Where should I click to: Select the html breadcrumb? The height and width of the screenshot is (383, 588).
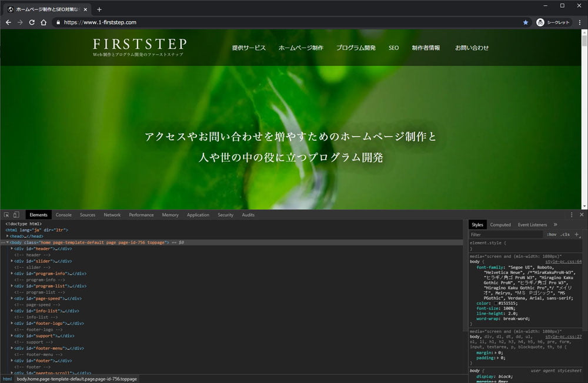[7, 379]
